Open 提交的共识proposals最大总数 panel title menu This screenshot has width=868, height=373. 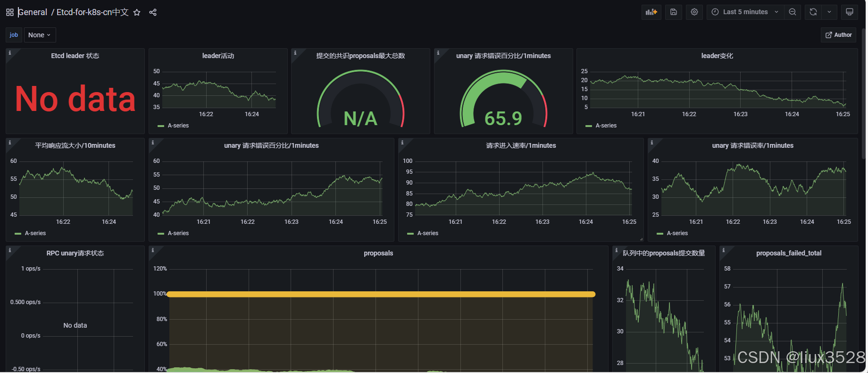360,56
